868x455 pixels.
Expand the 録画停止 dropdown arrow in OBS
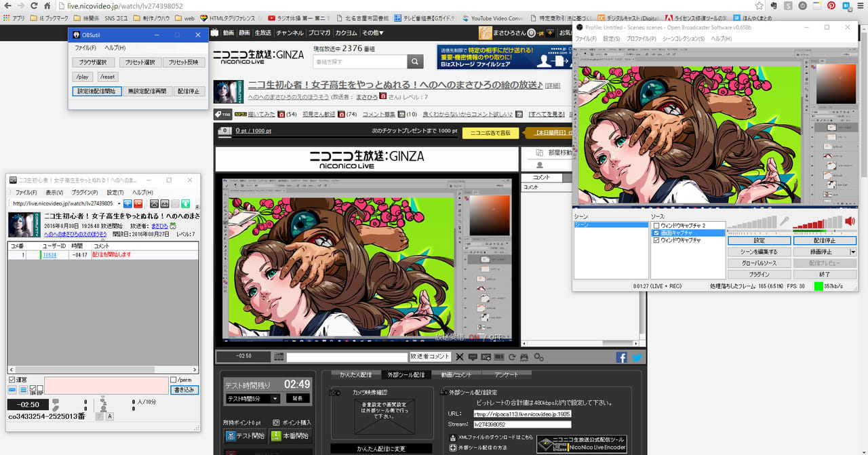point(853,252)
